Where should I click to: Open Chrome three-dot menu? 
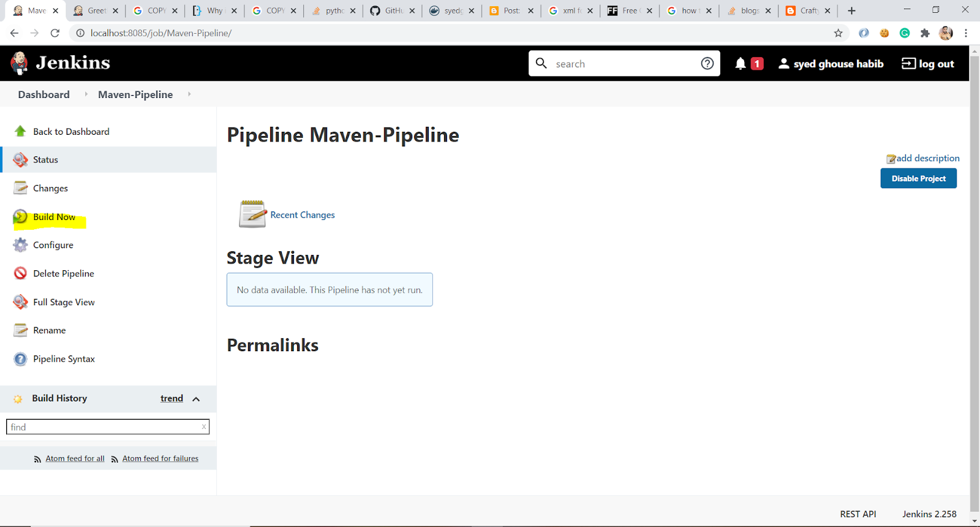[x=966, y=33]
